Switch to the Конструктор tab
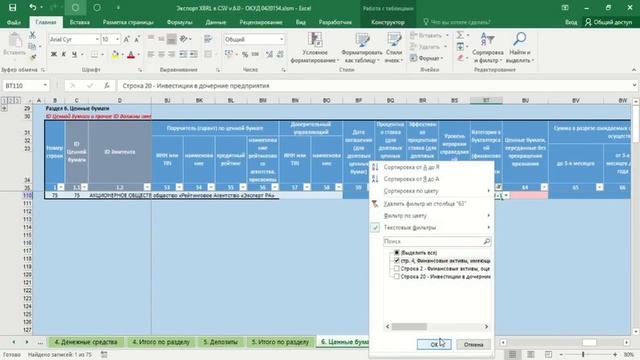 point(388,22)
